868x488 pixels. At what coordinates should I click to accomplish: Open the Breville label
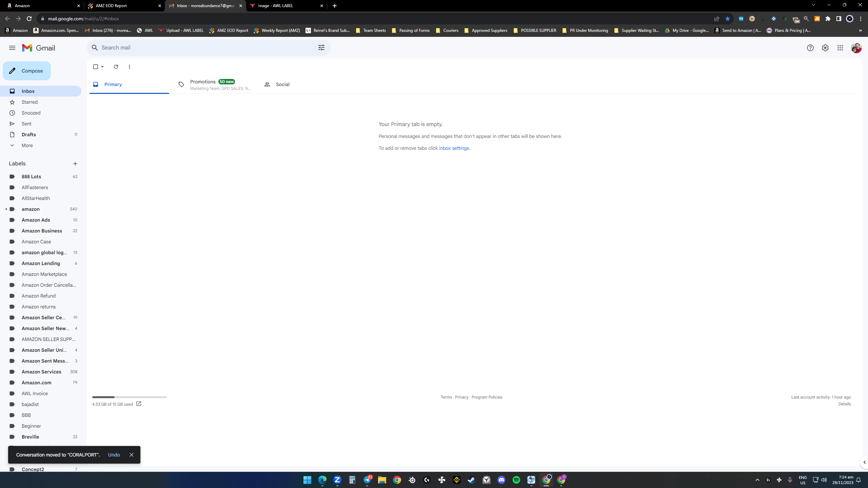(41, 437)
